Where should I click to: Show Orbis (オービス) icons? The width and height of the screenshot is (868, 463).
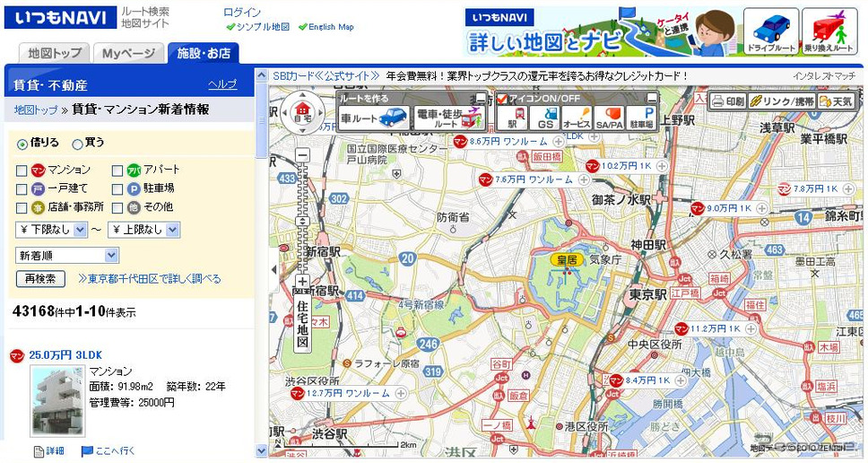577,118
